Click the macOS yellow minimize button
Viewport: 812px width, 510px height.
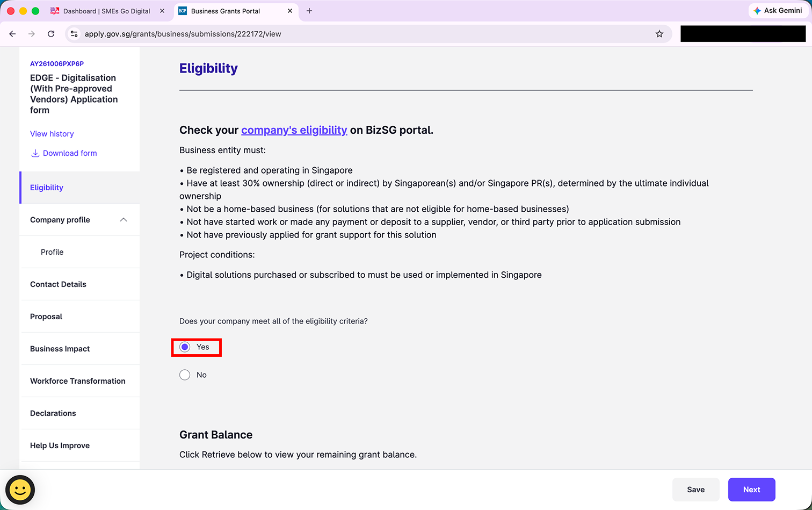[23, 11]
